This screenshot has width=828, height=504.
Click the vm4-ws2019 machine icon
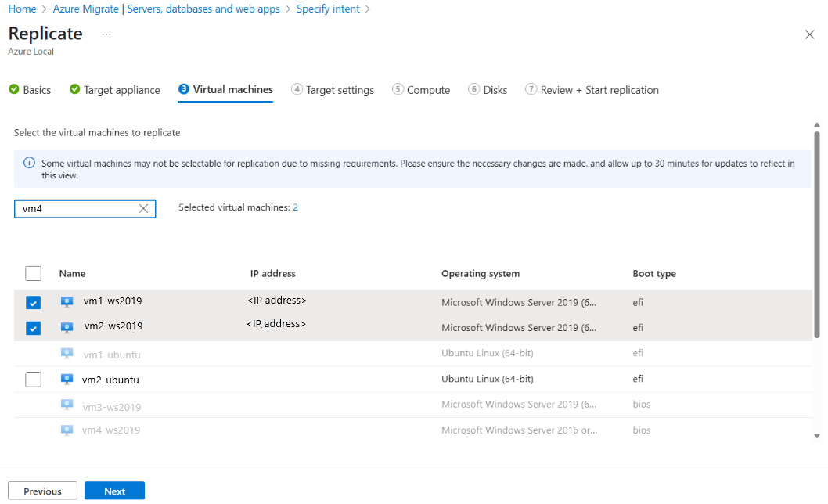click(x=67, y=430)
